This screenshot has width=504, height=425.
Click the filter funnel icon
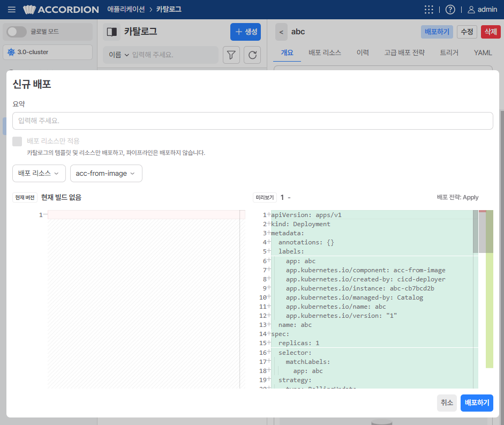tap(231, 55)
